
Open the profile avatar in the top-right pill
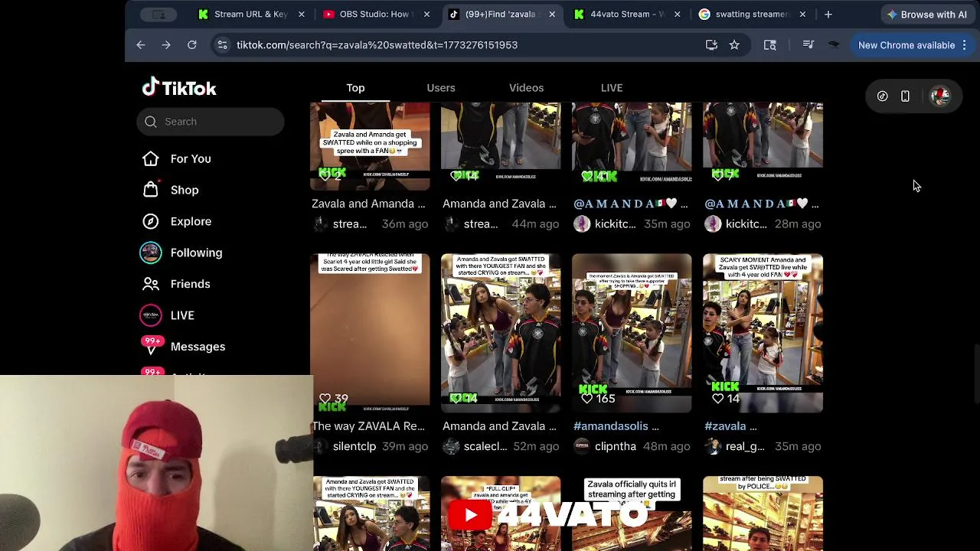(x=939, y=96)
